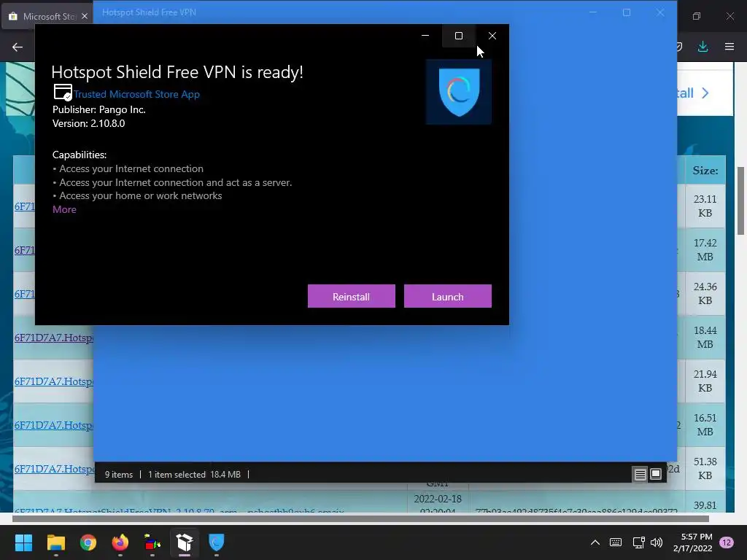Click the Hotspot Shield shield logo
747x560 pixels.
459,92
